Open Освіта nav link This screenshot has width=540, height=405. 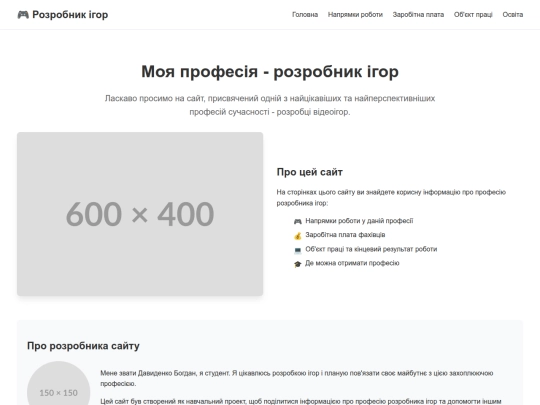pos(512,15)
